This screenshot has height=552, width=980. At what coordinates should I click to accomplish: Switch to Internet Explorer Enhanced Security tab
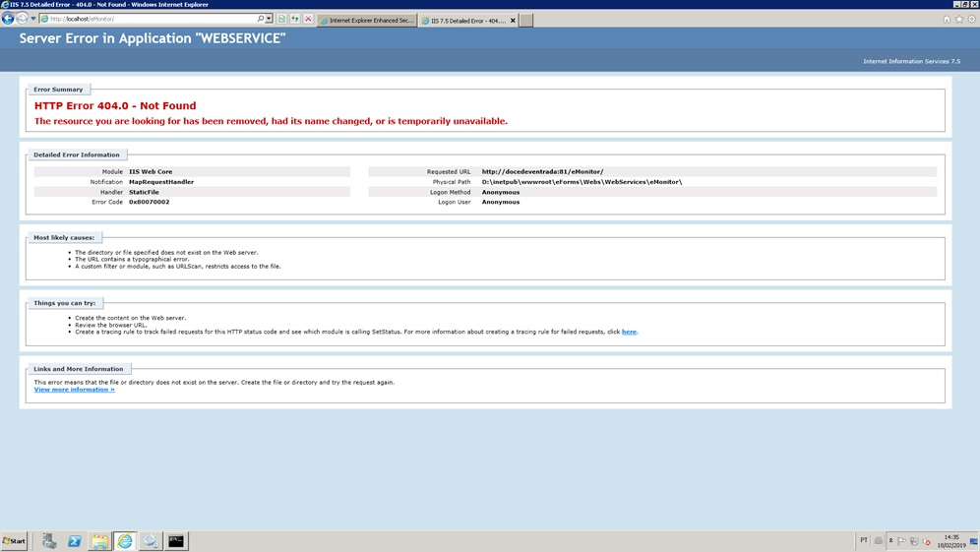367,20
